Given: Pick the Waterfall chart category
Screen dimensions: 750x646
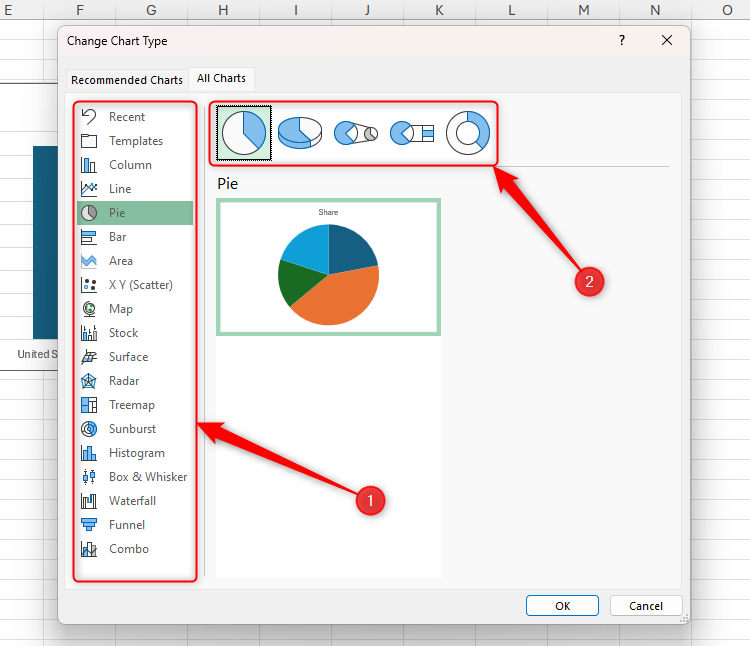Looking at the screenshot, I should tap(132, 501).
